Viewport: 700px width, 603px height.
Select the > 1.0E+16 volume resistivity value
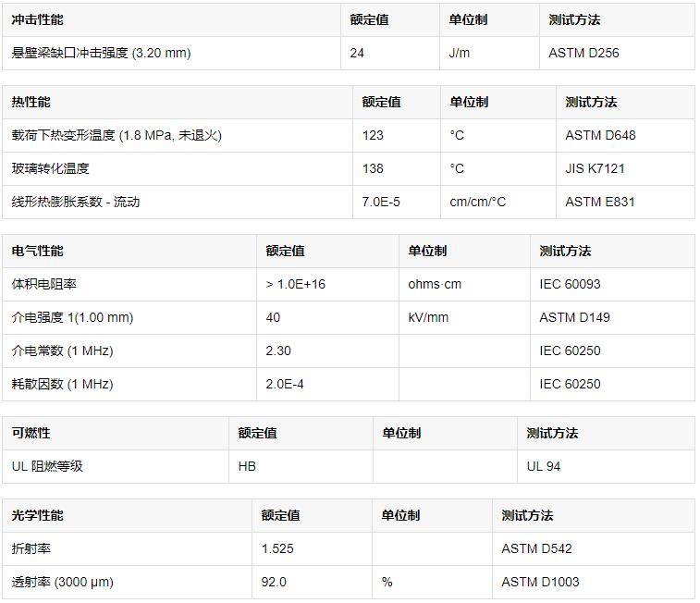coord(295,284)
